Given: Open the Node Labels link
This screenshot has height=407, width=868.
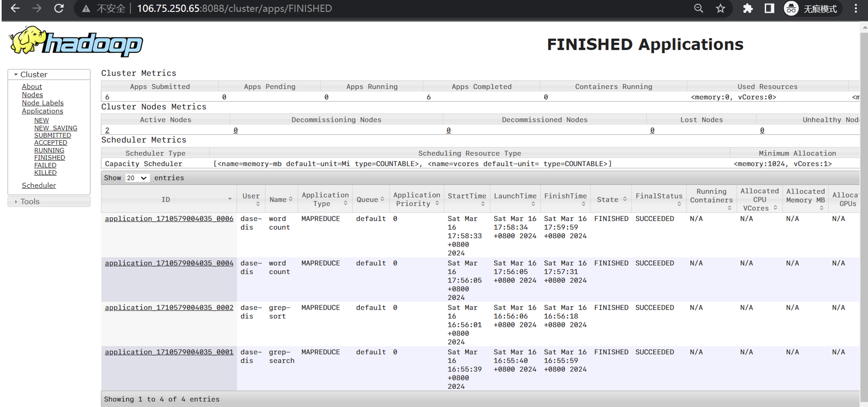Looking at the screenshot, I should [43, 103].
